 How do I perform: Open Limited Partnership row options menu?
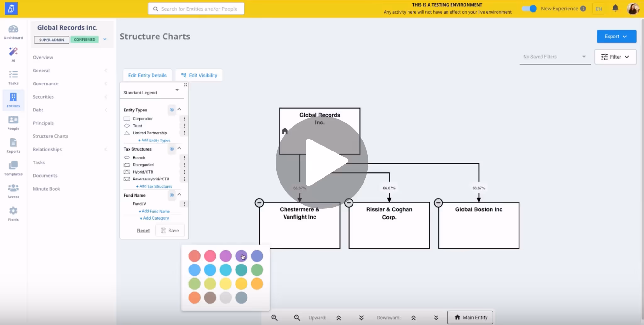coord(184,133)
